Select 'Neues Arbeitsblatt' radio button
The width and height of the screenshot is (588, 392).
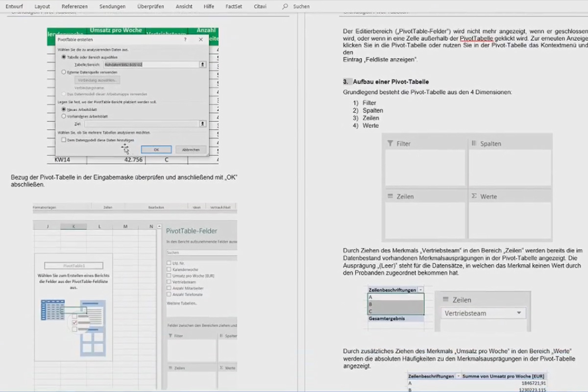point(64,109)
